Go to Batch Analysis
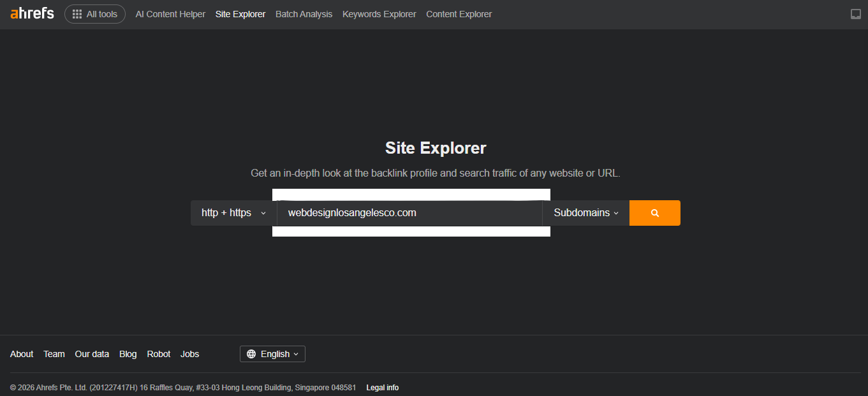The width and height of the screenshot is (868, 396). [304, 14]
